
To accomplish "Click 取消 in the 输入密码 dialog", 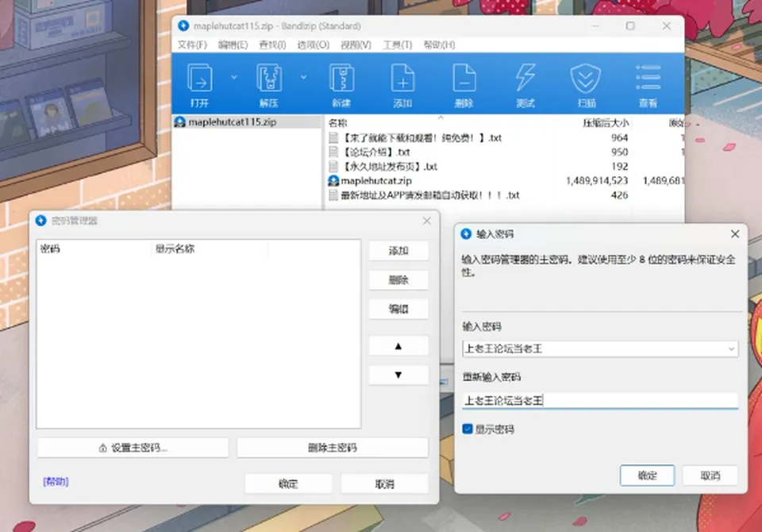I will [x=710, y=476].
